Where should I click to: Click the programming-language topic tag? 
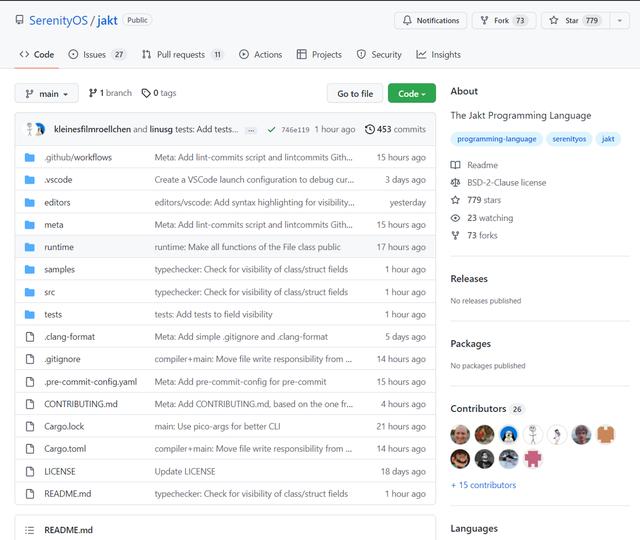point(496,139)
